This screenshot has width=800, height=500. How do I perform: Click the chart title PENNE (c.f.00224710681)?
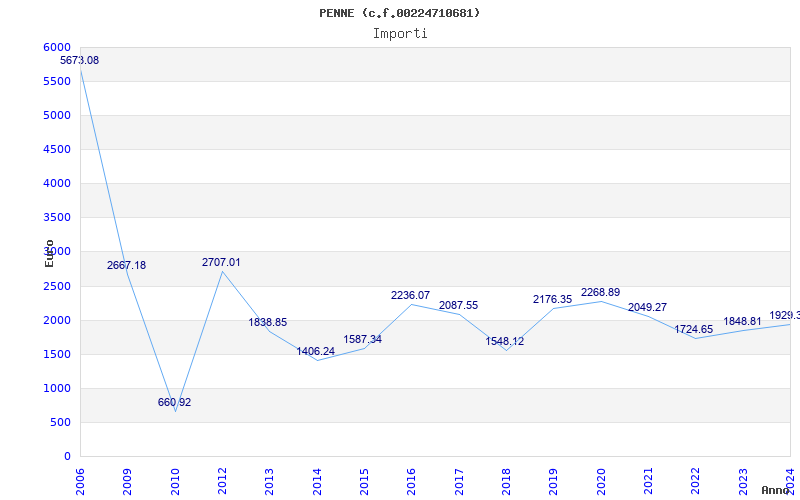(x=399, y=13)
